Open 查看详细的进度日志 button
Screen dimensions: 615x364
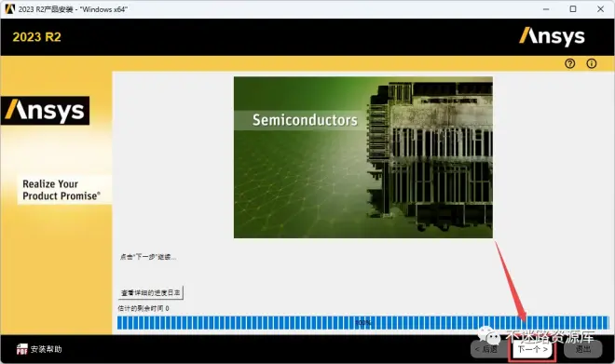[x=151, y=292]
